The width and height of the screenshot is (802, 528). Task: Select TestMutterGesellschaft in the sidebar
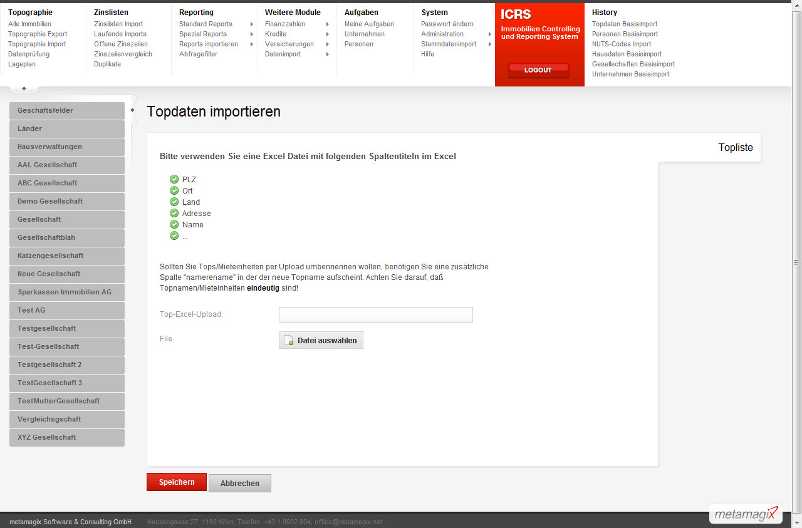tap(67, 401)
